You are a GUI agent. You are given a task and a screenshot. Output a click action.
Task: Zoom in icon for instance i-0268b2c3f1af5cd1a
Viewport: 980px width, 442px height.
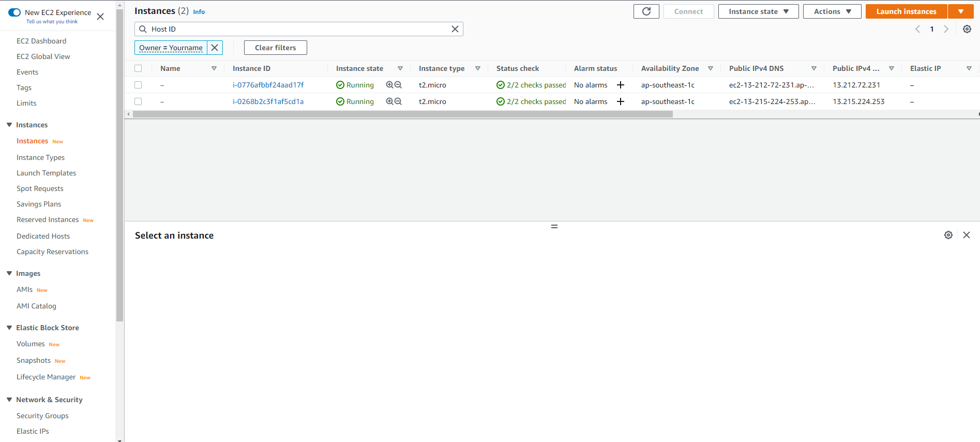(389, 101)
